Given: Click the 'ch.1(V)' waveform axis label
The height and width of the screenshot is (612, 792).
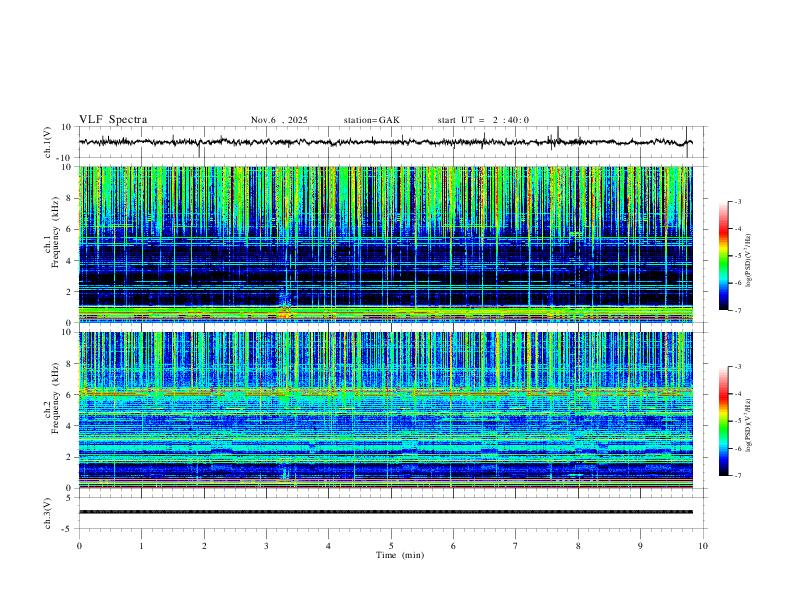Looking at the screenshot, I should [x=48, y=142].
